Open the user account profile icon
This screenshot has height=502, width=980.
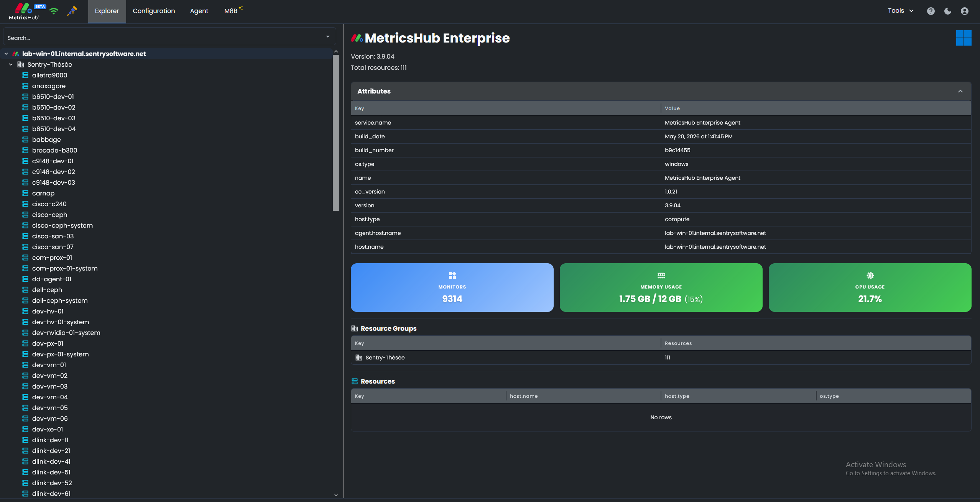click(965, 11)
